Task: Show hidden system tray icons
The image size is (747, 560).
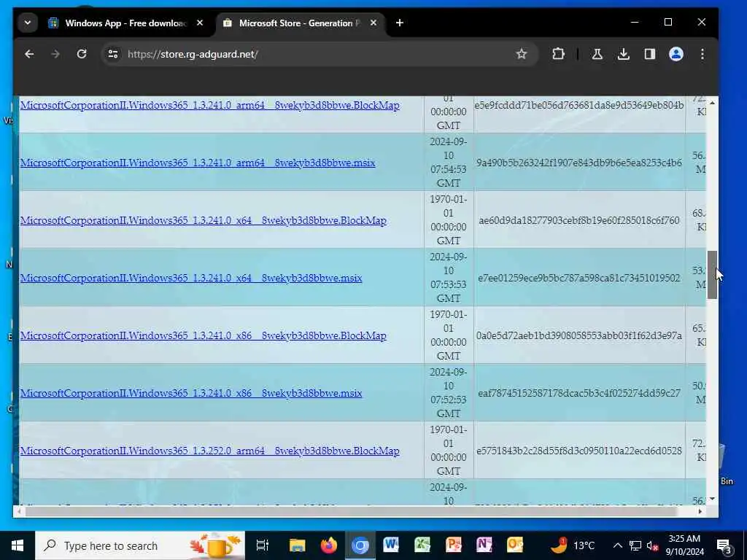Action: click(x=617, y=545)
